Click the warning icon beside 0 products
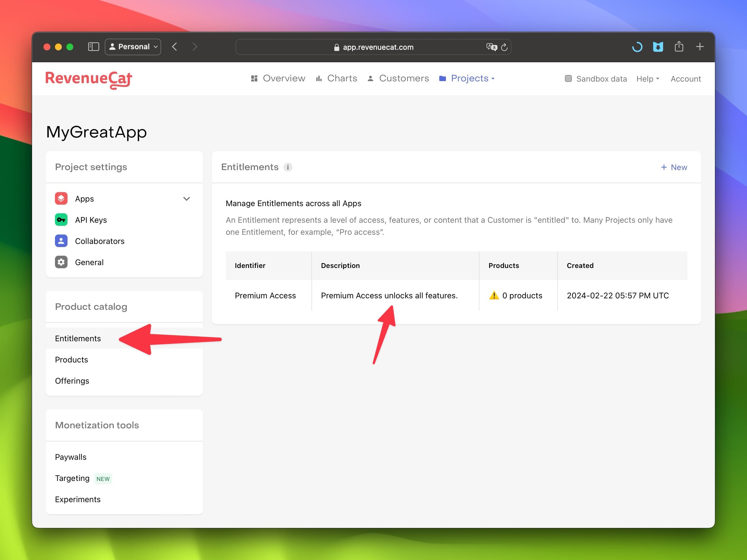 494,295
